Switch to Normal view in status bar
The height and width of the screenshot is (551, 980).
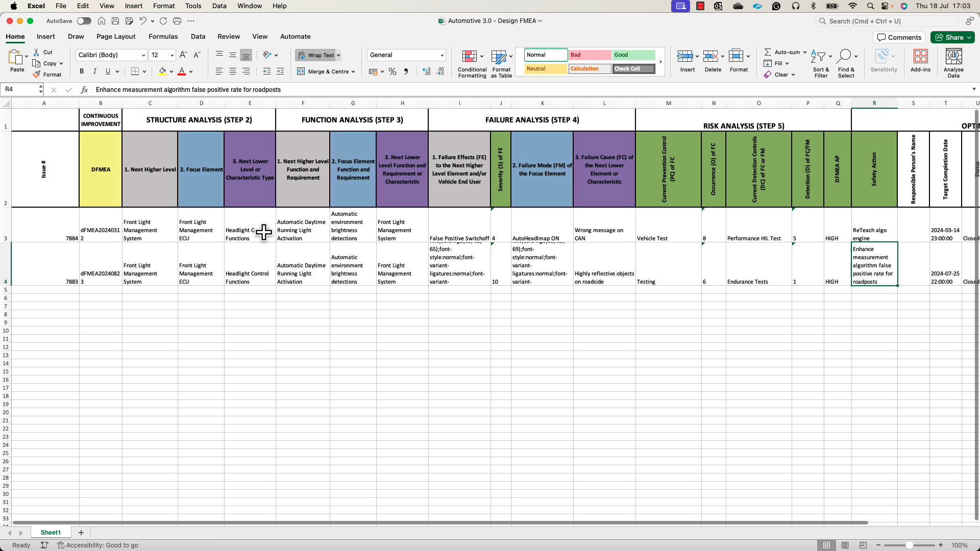[826, 545]
